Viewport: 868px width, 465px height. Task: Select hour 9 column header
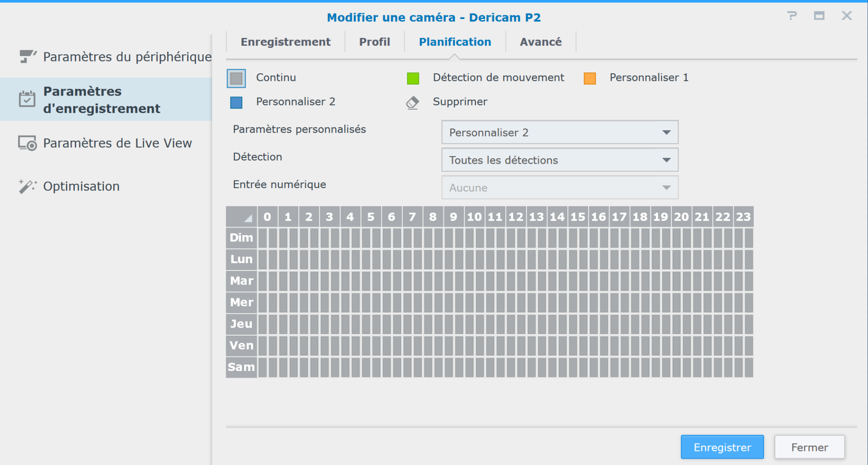(454, 217)
